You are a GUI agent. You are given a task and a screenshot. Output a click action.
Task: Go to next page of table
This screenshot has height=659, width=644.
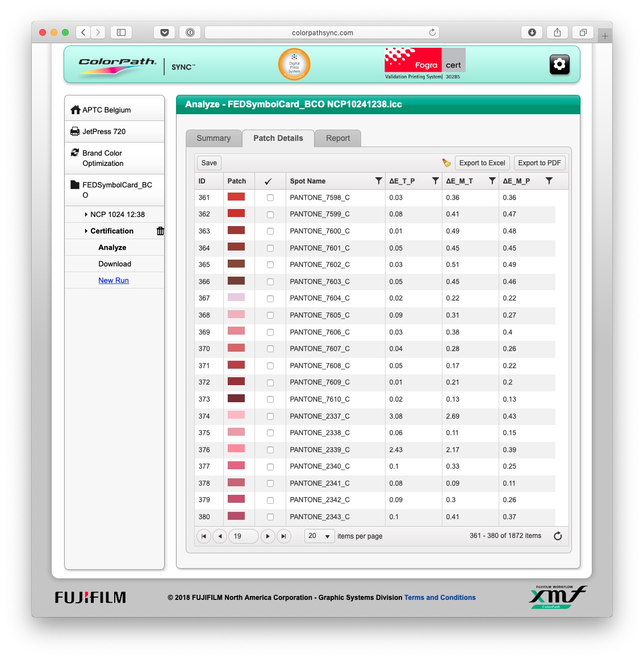pos(267,536)
